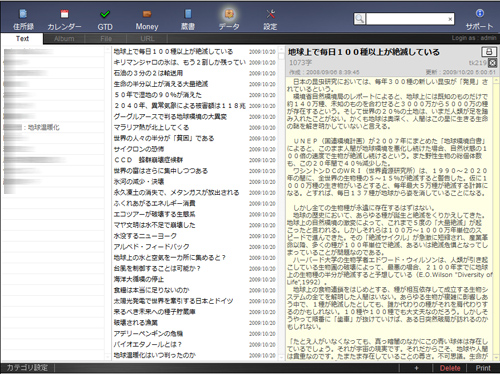
Task: Switch to the Album tab
Action: (64, 39)
